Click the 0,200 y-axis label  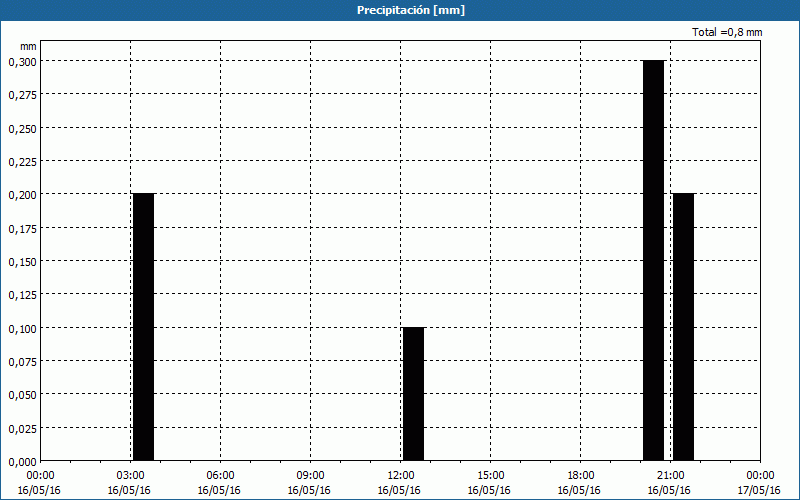22,195
